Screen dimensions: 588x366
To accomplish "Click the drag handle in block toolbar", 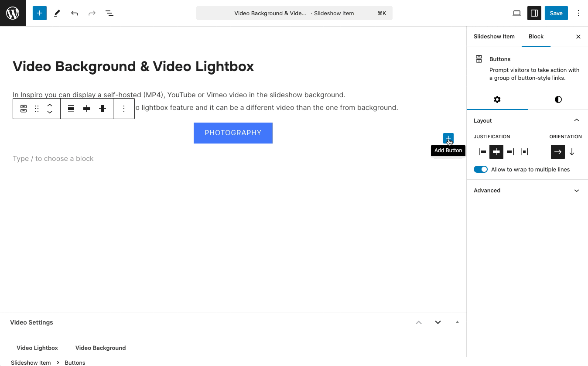I will point(37,109).
